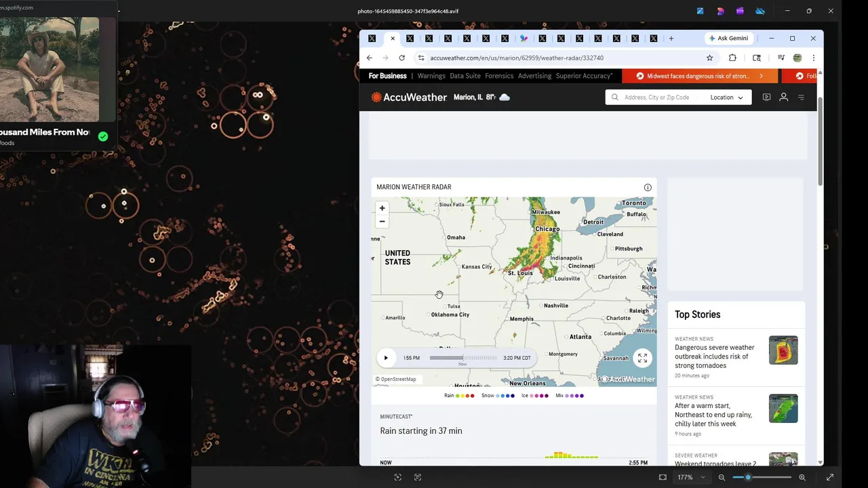Screen dimensions: 868x488
Task: Open Midwest faces dangerous risk headline
Action: coord(698,76)
